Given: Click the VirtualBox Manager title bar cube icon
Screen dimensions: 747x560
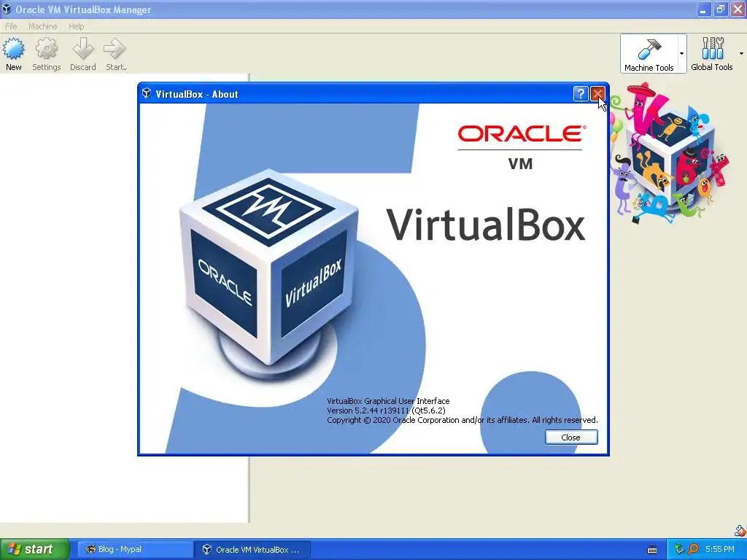Looking at the screenshot, I should pos(7,9).
